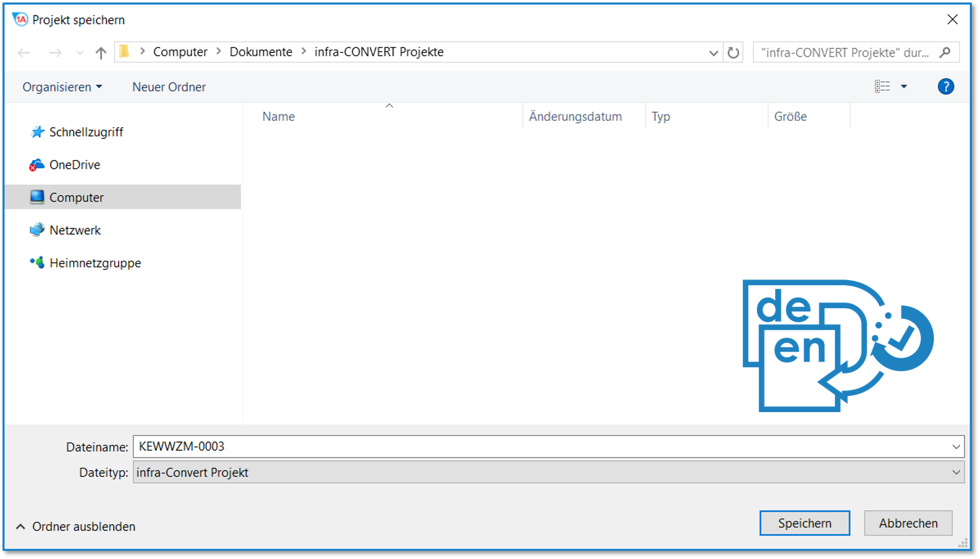980x559 pixels.
Task: Open the Dateiname history dropdown arrow
Action: [956, 447]
